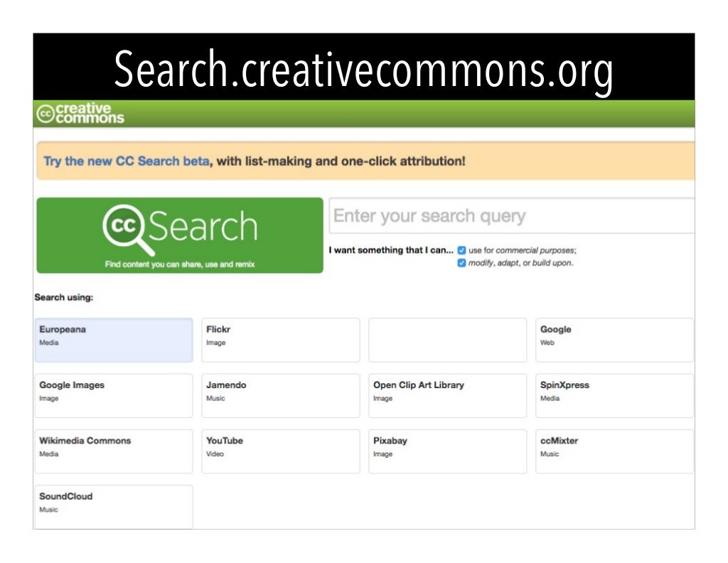Choose ccMixter Music search source
This screenshot has width=728, height=563.
point(614,451)
